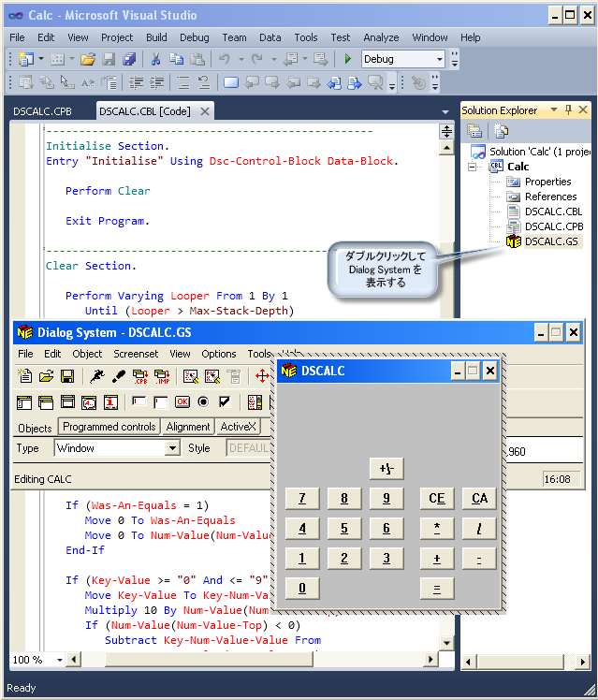Screen dimensions: 598x700
Task: Click the Toggle bookmark icon
Action: (x=231, y=82)
